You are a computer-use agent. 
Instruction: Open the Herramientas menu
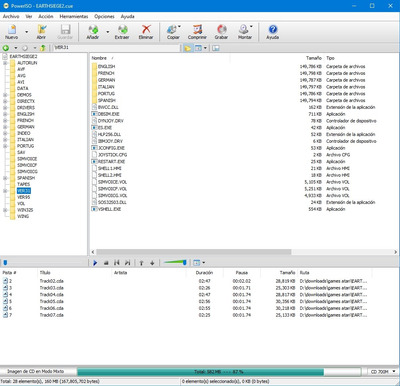pyautogui.click(x=74, y=16)
